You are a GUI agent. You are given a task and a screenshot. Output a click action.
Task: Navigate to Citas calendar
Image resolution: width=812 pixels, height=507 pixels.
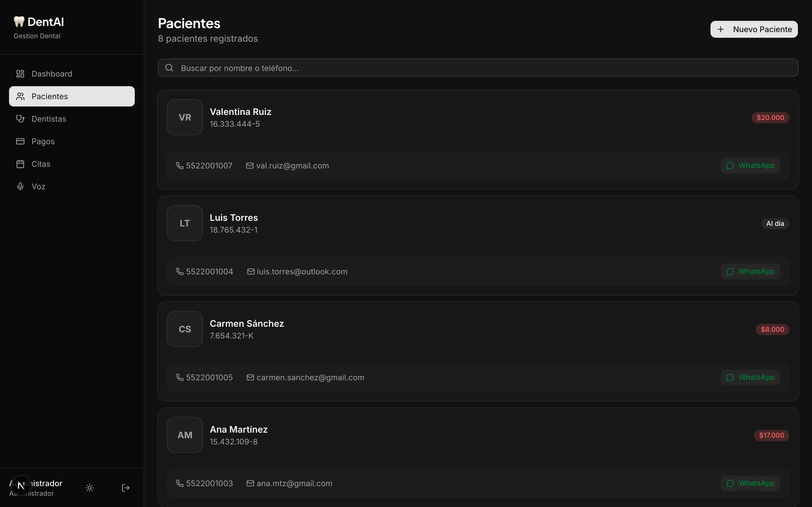41,164
